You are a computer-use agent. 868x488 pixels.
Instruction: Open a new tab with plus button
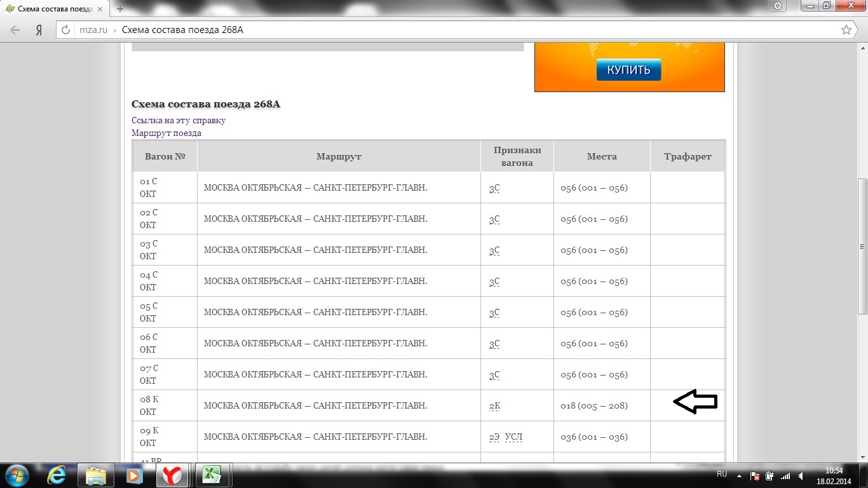(x=120, y=9)
